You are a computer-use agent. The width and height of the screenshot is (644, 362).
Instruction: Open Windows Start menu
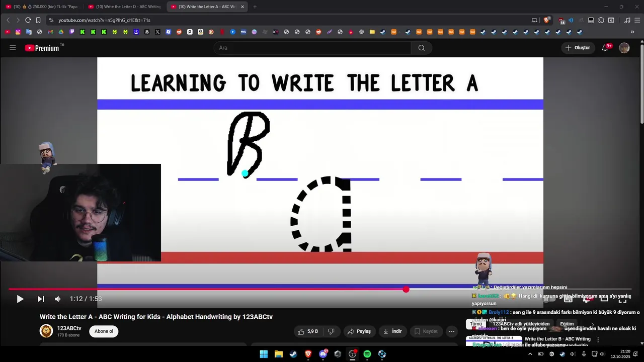coord(264,354)
